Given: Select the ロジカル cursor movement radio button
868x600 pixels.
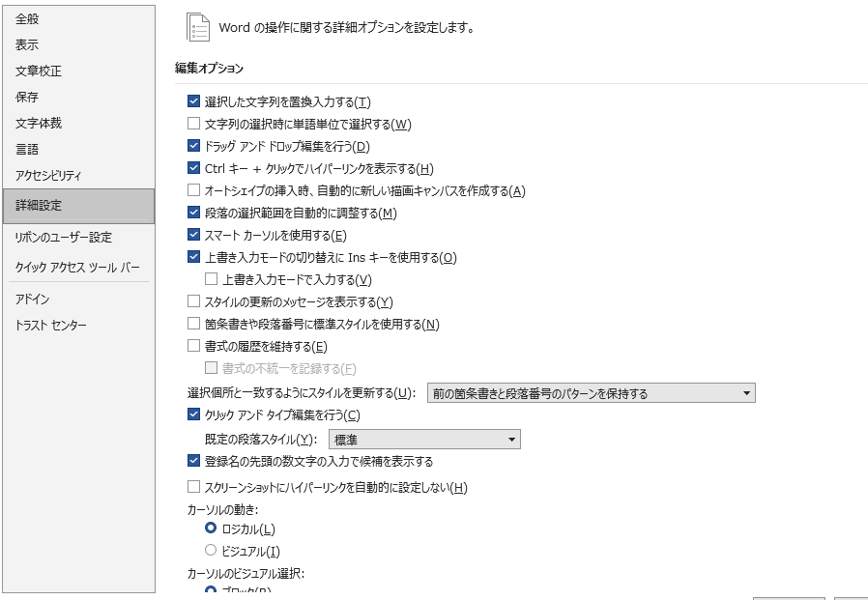Looking at the screenshot, I should 211,529.
